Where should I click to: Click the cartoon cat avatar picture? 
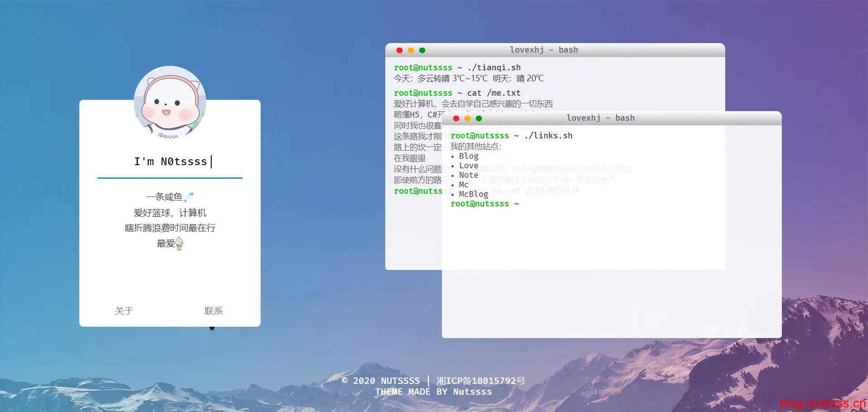[170, 102]
